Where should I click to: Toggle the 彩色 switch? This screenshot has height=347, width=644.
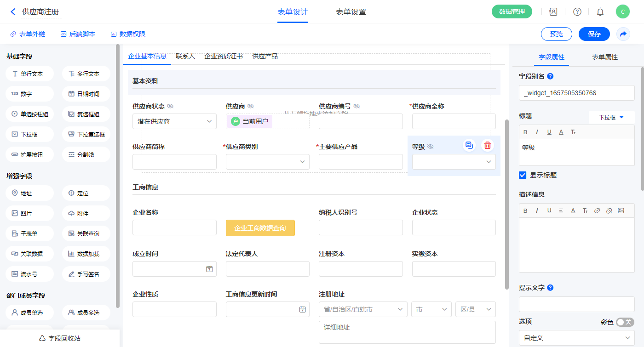click(x=625, y=322)
